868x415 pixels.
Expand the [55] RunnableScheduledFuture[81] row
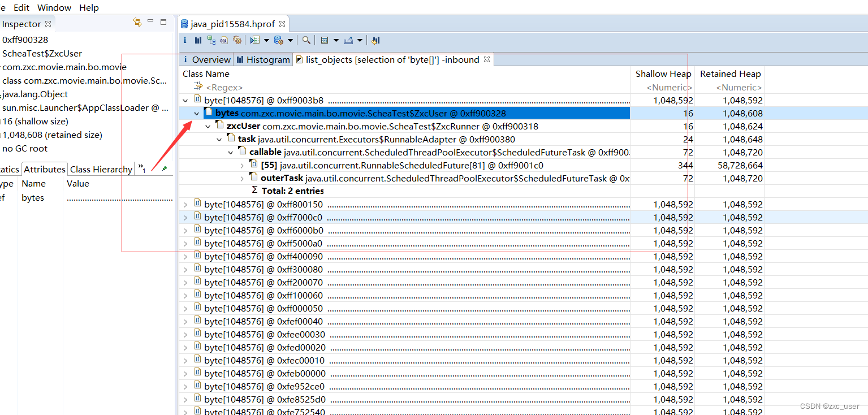242,166
